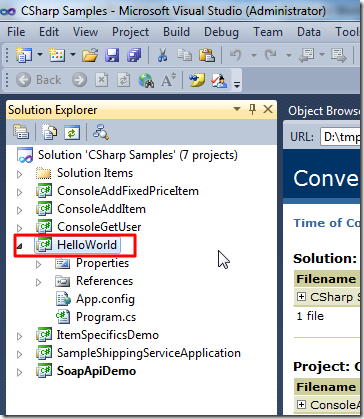This screenshot has width=364, height=419.
Task: Click the sticky note toolbar icon
Action: coord(197,80)
